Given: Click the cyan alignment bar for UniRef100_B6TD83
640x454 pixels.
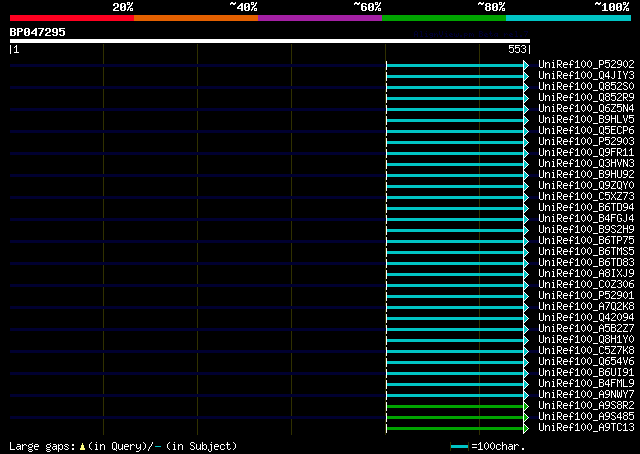Looking at the screenshot, I should (x=455, y=264).
